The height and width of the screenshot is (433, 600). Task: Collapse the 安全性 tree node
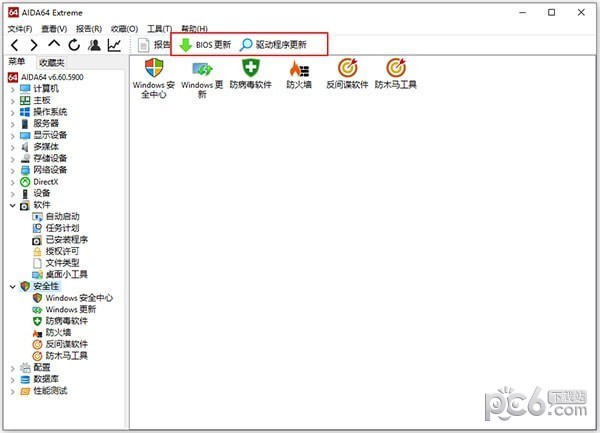point(12,286)
